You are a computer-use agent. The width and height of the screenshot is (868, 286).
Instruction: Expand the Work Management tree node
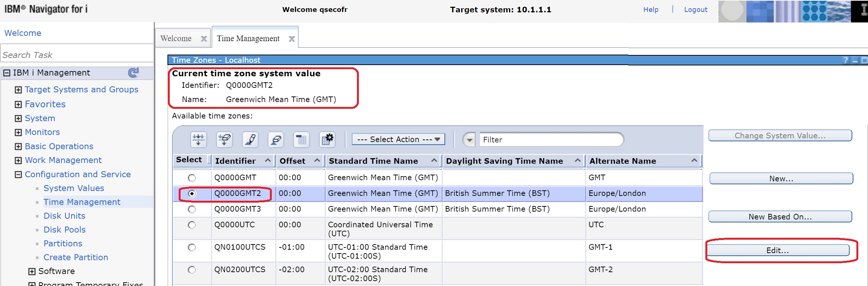18,160
